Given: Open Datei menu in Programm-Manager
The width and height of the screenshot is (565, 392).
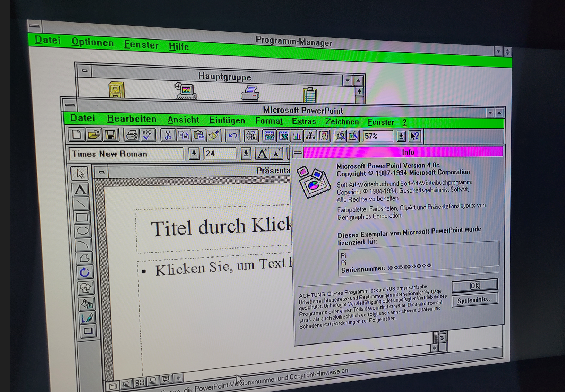Looking at the screenshot, I should [x=48, y=40].
